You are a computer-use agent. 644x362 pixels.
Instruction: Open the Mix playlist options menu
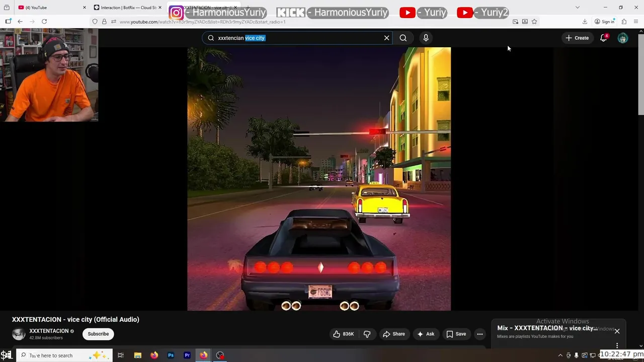point(617,345)
